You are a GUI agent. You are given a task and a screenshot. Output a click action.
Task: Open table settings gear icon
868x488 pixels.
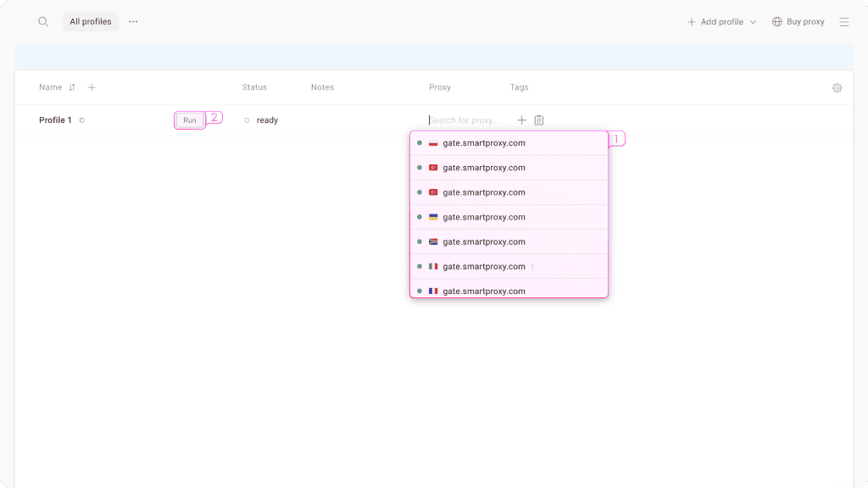[x=837, y=88]
